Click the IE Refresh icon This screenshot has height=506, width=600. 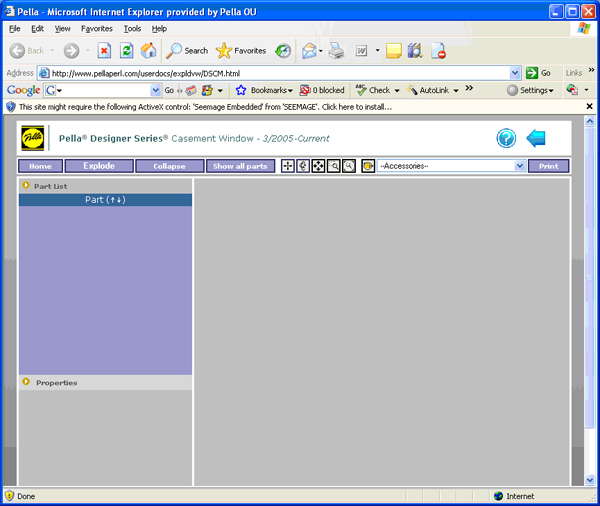pyautogui.click(x=126, y=51)
